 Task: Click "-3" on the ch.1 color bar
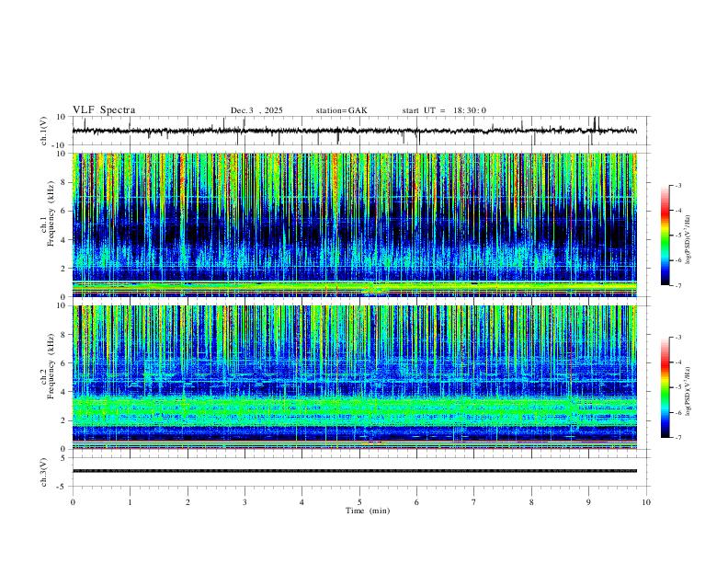click(x=677, y=185)
